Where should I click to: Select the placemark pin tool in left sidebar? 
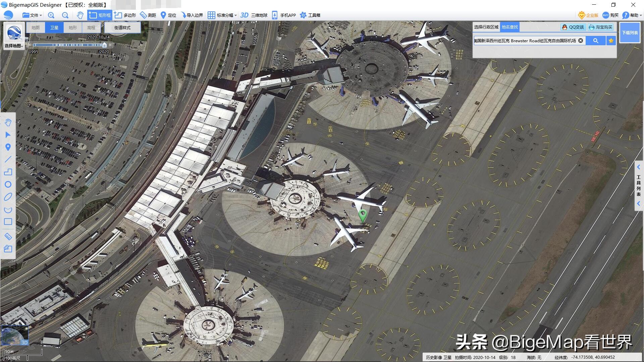coord(8,147)
